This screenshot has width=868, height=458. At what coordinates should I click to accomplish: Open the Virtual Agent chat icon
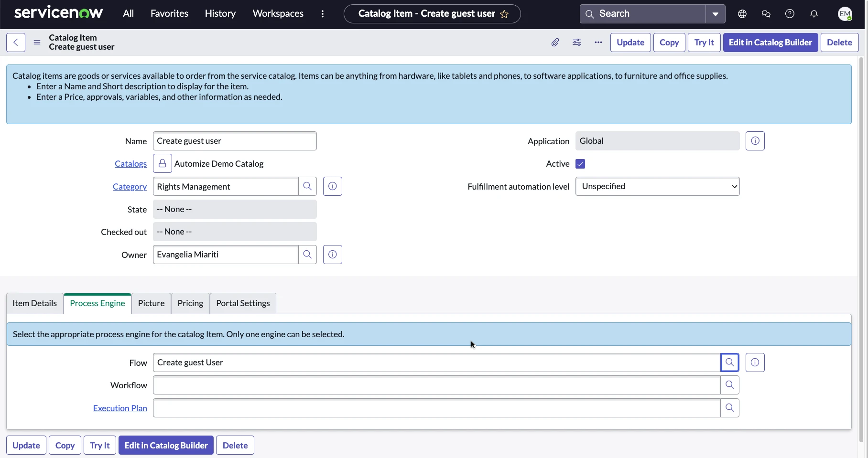[x=766, y=13]
